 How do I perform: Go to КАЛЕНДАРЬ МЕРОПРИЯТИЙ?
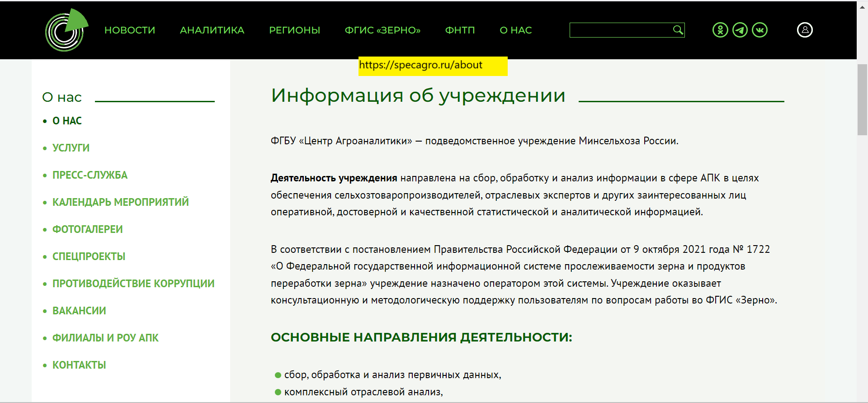click(121, 202)
